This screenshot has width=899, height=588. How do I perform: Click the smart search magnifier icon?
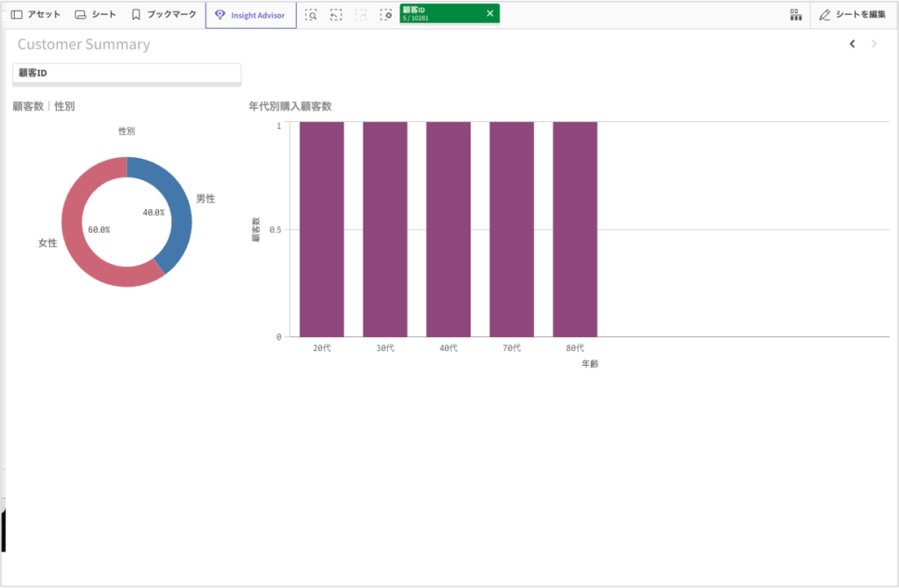coord(311,15)
